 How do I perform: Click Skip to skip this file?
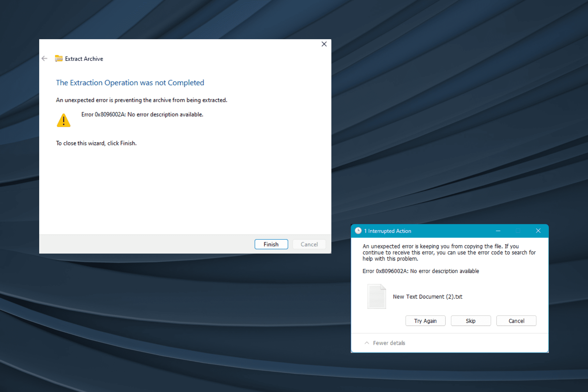(x=471, y=321)
